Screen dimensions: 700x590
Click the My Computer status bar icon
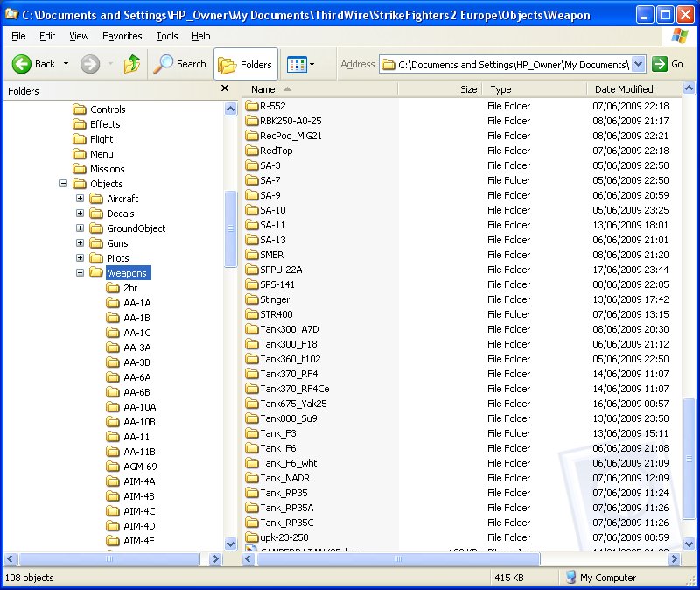(570, 578)
